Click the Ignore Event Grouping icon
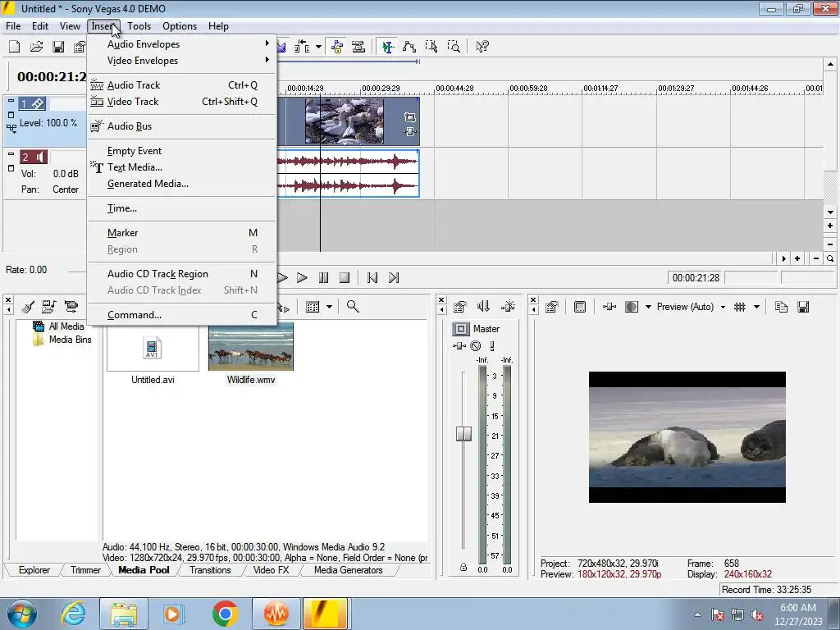The image size is (840, 630). pos(358,47)
